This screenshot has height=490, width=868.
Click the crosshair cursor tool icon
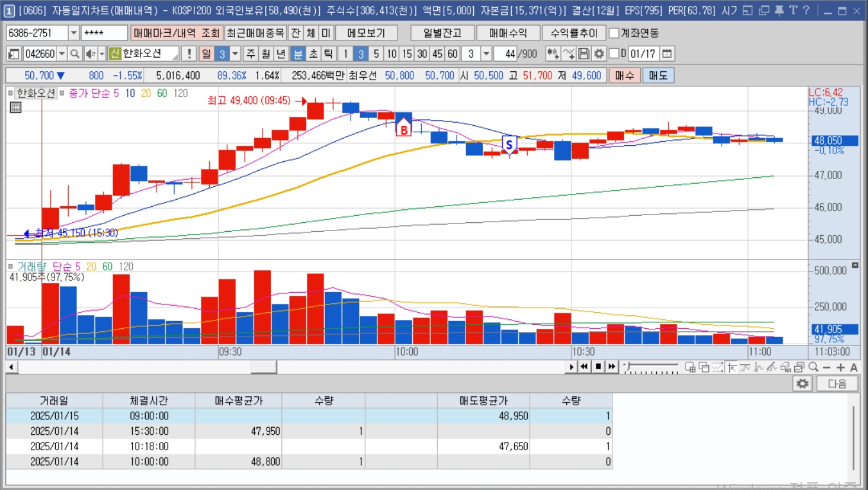[732, 367]
